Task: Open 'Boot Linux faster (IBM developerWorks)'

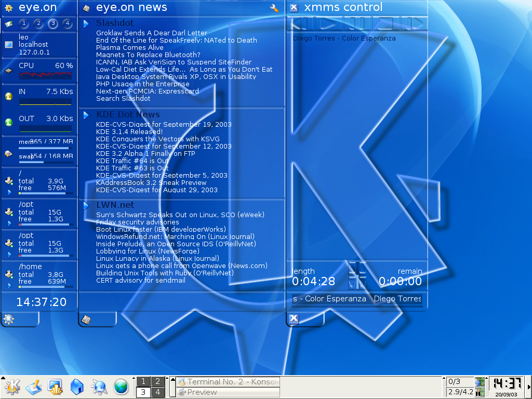Action: [x=161, y=229]
